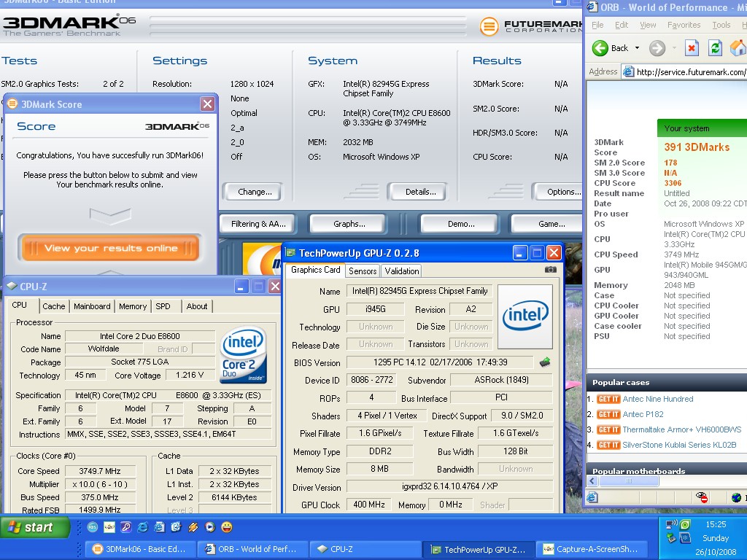
Task: Switch to Capture-A-ScreenShot taskbar button
Action: (x=592, y=549)
